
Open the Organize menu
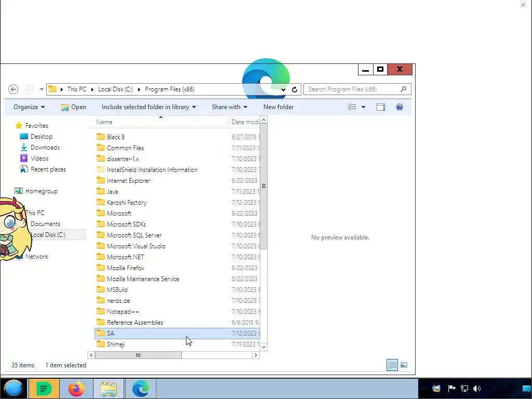pos(29,107)
